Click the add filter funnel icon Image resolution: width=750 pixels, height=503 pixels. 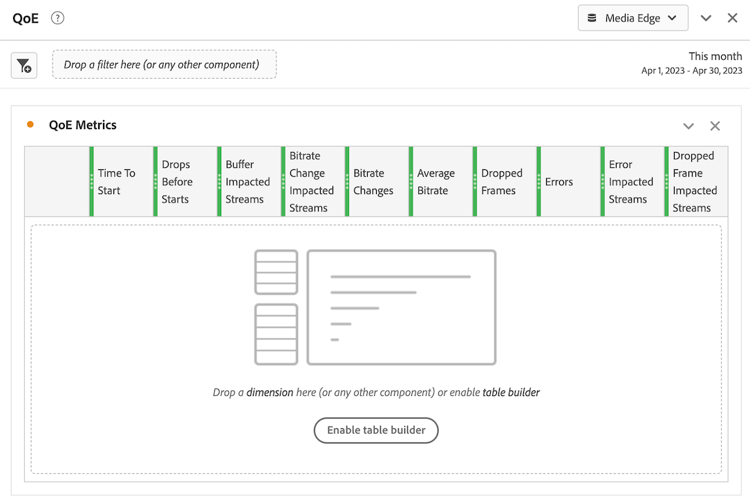[x=24, y=65]
